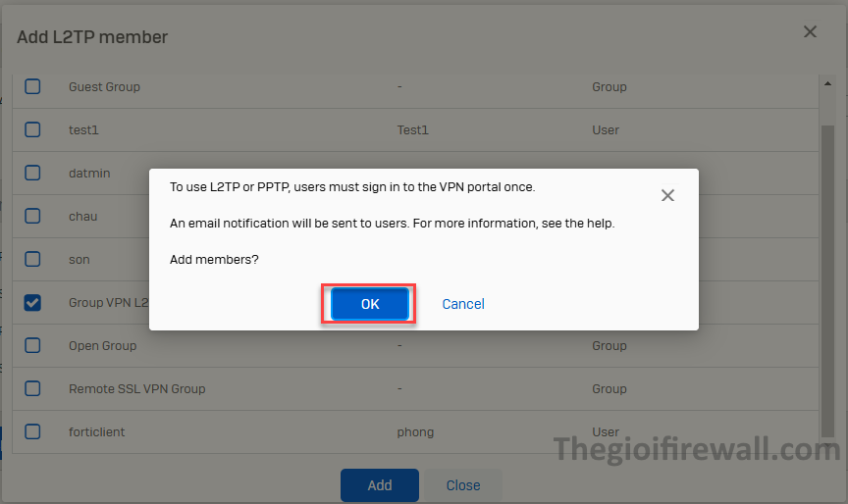Enable the chau member checkbox
The width and height of the screenshot is (848, 504).
click(x=32, y=216)
